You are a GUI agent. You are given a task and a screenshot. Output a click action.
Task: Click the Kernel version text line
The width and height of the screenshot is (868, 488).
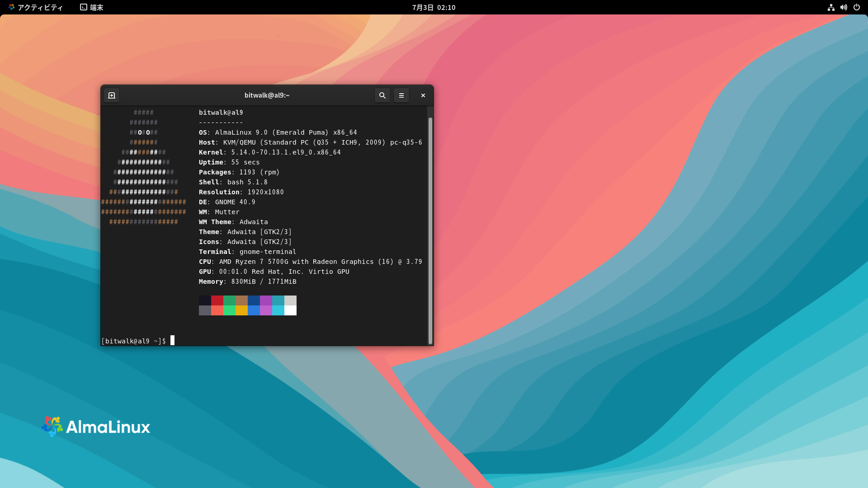coord(269,152)
